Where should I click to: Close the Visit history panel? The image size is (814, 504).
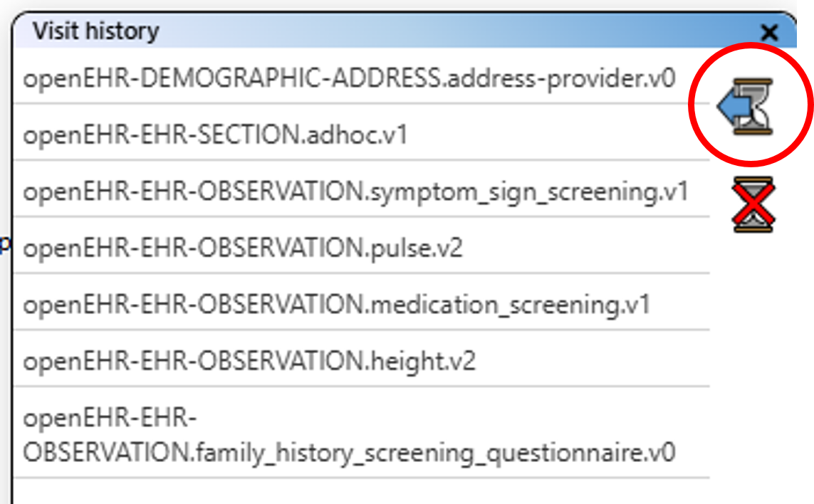(769, 32)
